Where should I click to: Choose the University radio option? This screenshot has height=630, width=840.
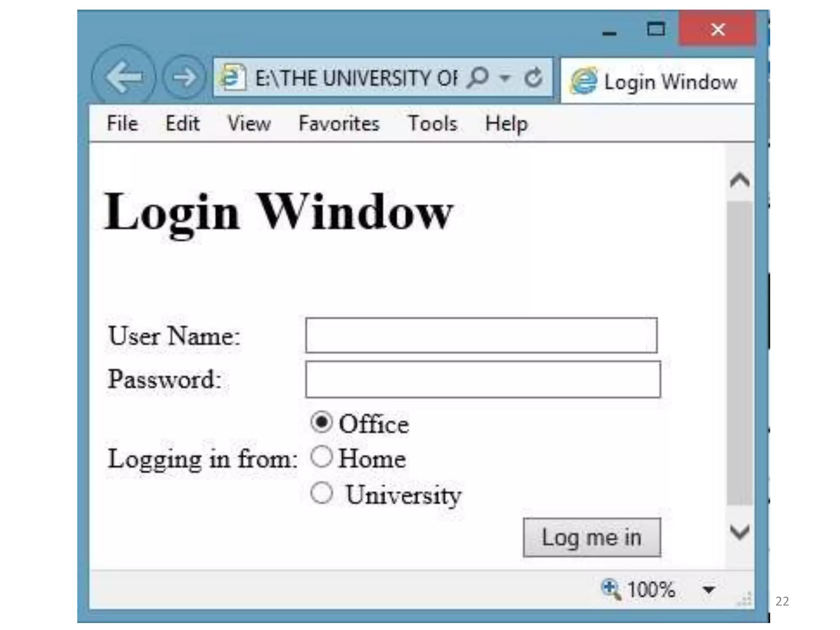(321, 493)
